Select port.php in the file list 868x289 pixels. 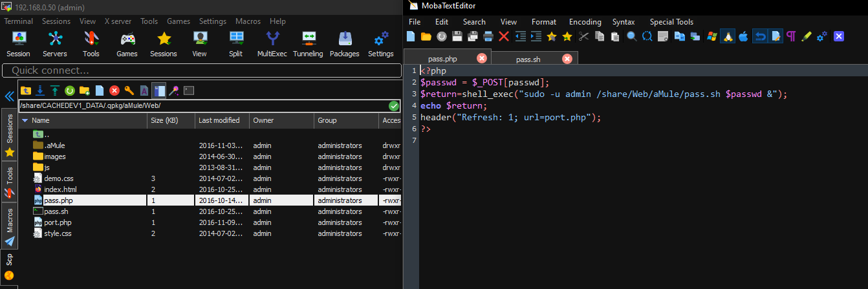(x=57, y=222)
